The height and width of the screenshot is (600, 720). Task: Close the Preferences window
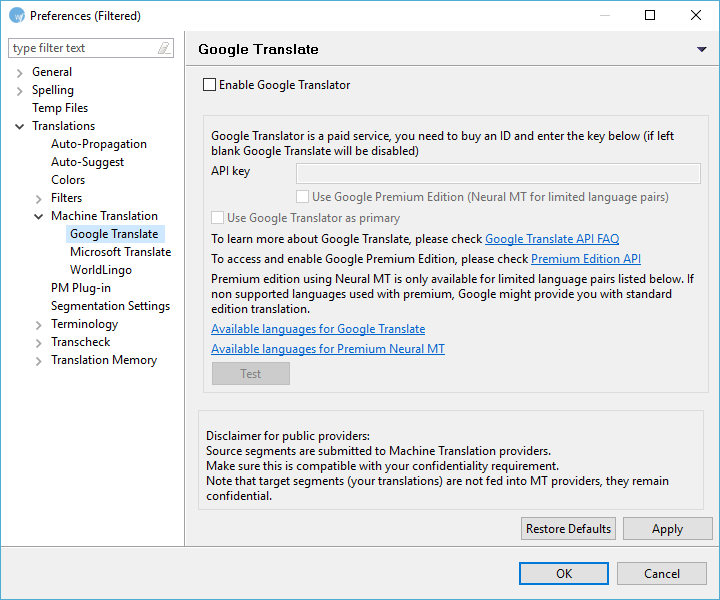pyautogui.click(x=696, y=15)
